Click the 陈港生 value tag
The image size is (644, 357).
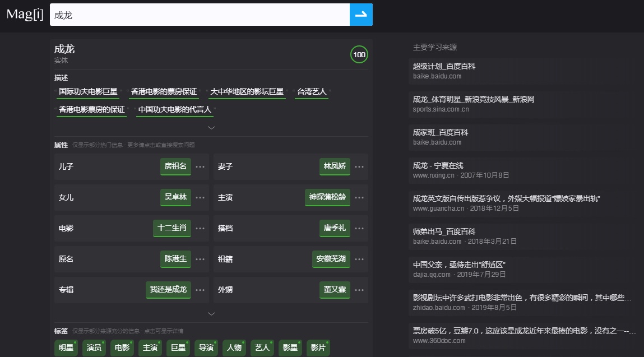[x=175, y=259]
